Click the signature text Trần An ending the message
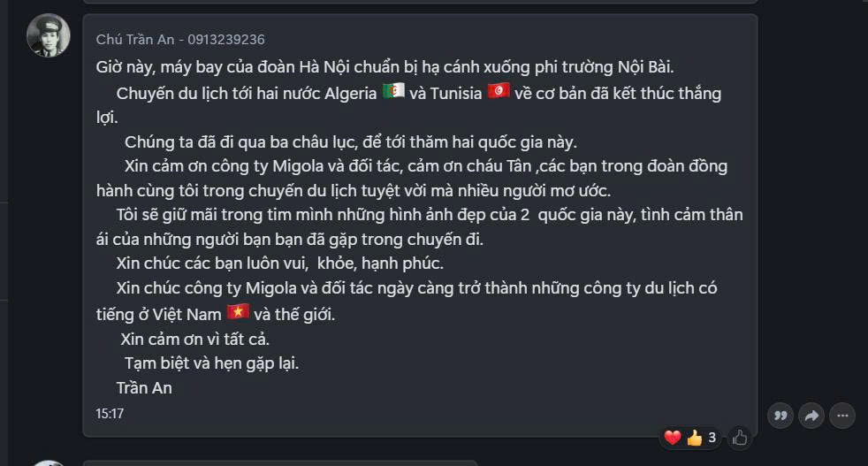868x466 pixels. (x=144, y=388)
